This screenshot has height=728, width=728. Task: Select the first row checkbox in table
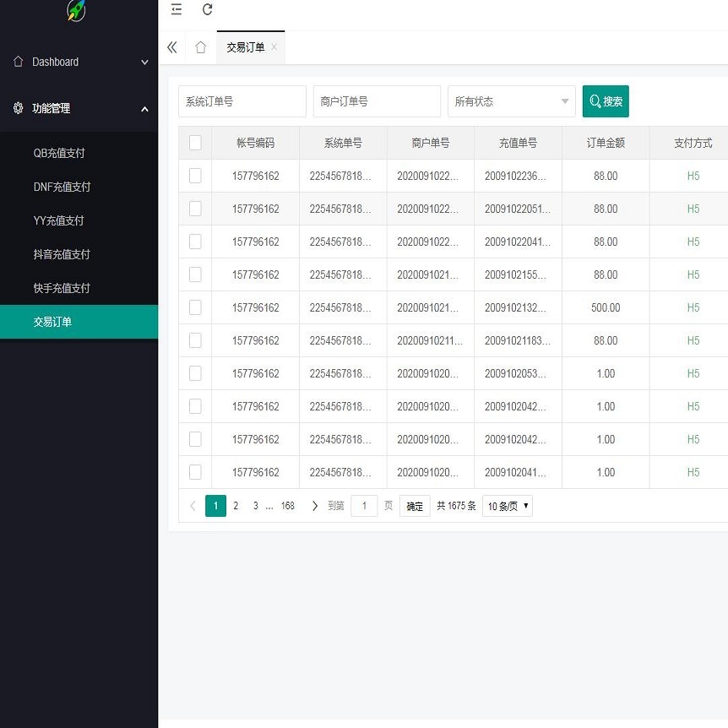coord(195,176)
